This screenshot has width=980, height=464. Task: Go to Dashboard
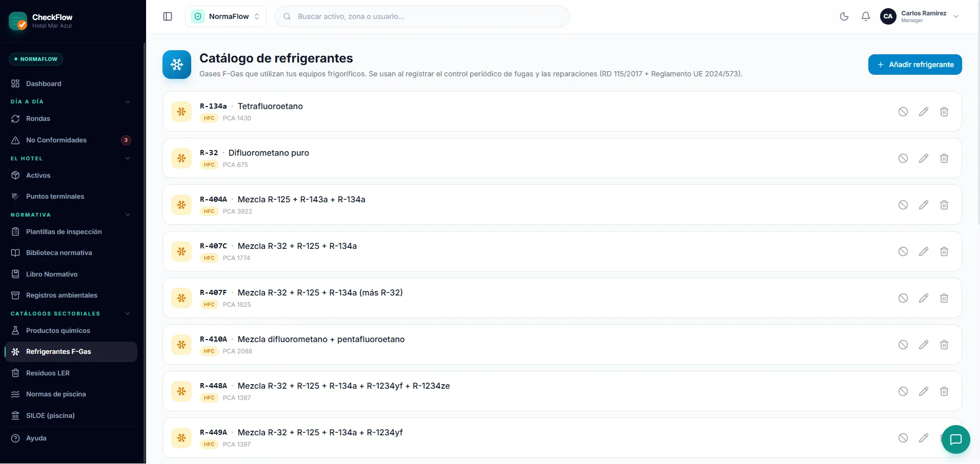[x=71, y=83]
